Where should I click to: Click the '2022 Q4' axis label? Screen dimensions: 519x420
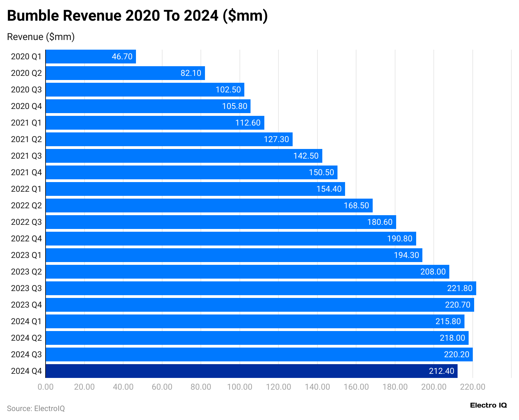(26, 239)
